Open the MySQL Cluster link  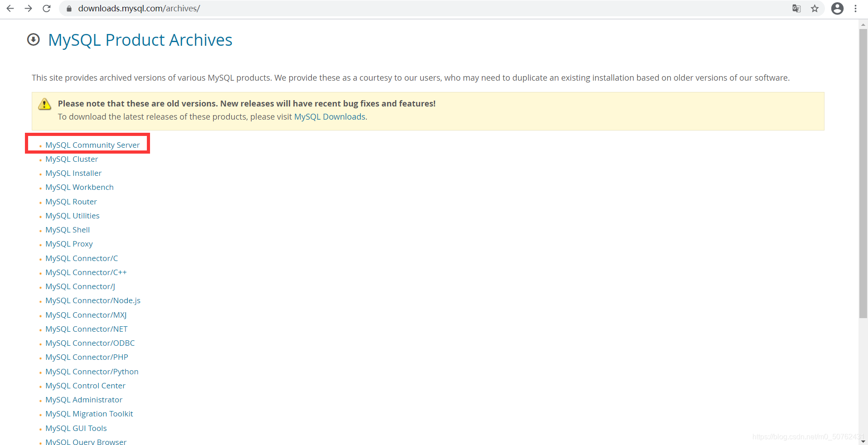[72, 159]
